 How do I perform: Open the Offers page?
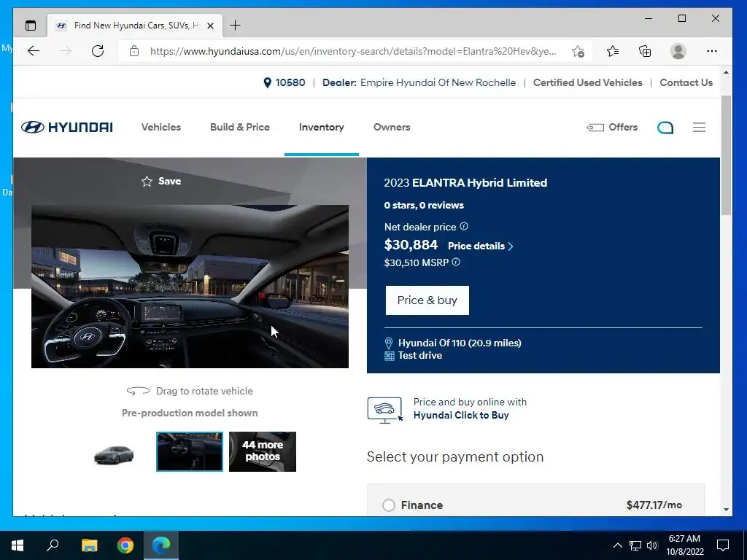point(612,127)
